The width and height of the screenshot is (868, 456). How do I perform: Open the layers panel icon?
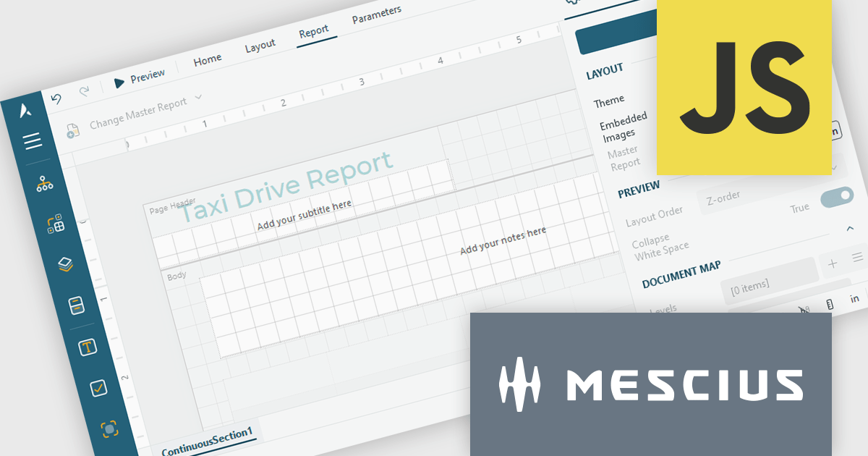(x=66, y=265)
